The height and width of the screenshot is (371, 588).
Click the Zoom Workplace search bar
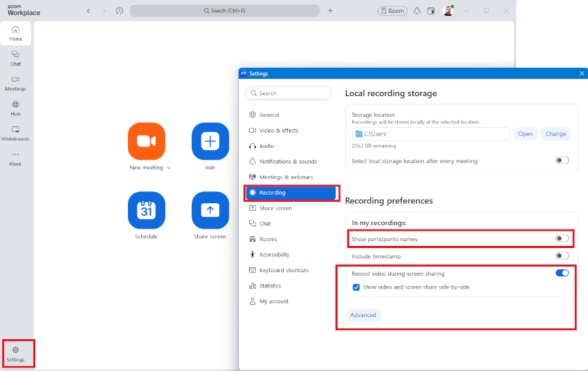pyautogui.click(x=225, y=11)
